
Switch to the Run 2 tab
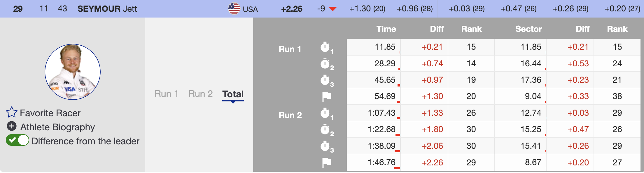pos(201,94)
